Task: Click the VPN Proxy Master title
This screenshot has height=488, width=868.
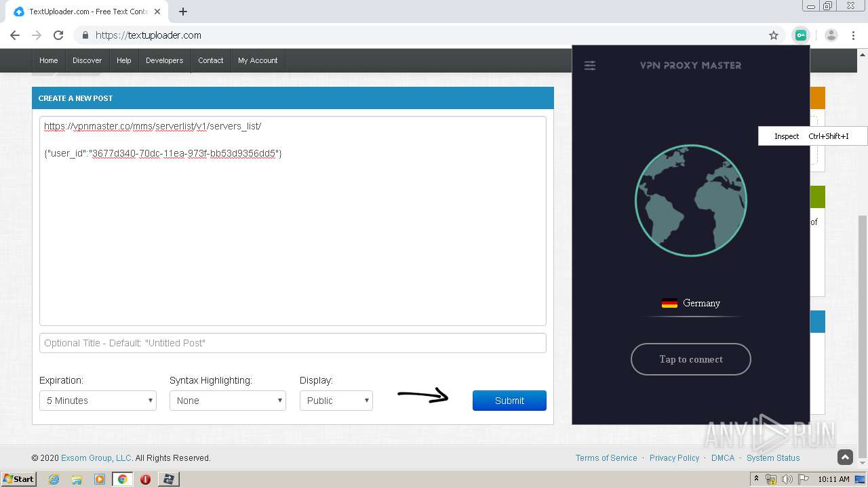Action: 691,66
